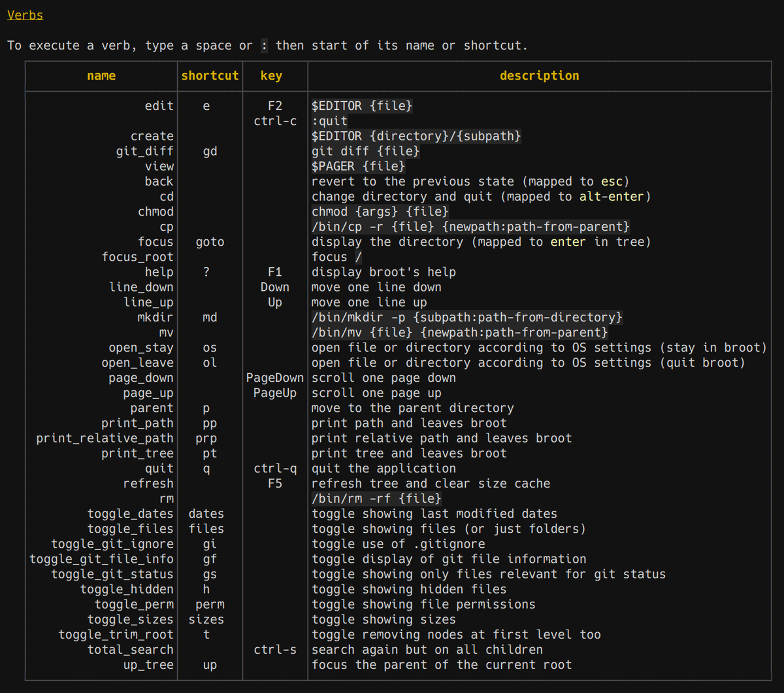Click the 'toggle_git_file_info' verb name

point(102,558)
